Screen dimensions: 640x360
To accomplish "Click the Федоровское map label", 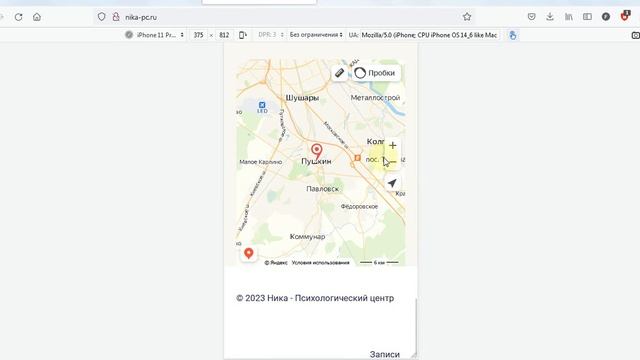I will tap(359, 207).
